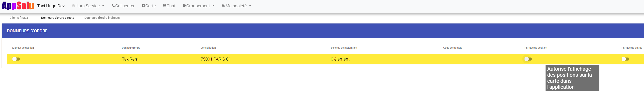Open the Groupement dropdown caret

214,6
